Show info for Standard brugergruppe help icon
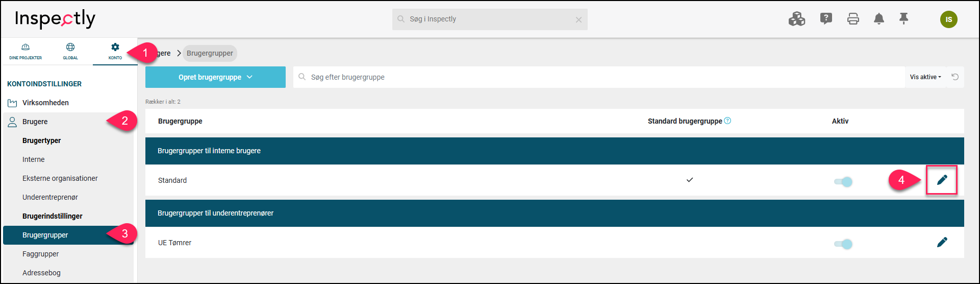980x284 pixels. coord(727,121)
